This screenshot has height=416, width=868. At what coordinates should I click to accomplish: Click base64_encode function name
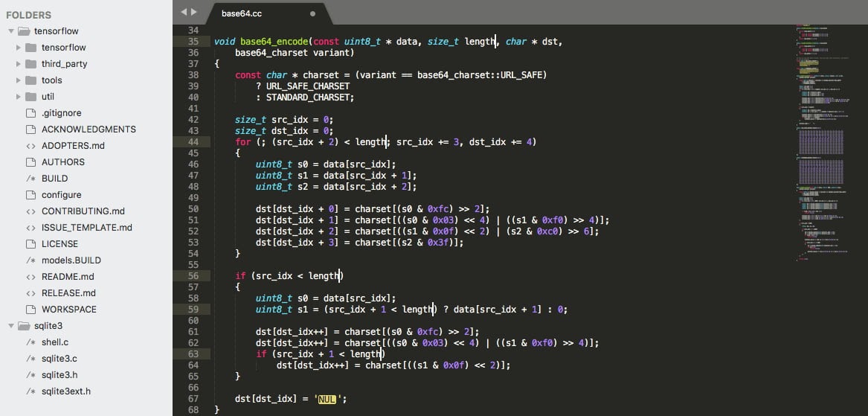(274, 42)
